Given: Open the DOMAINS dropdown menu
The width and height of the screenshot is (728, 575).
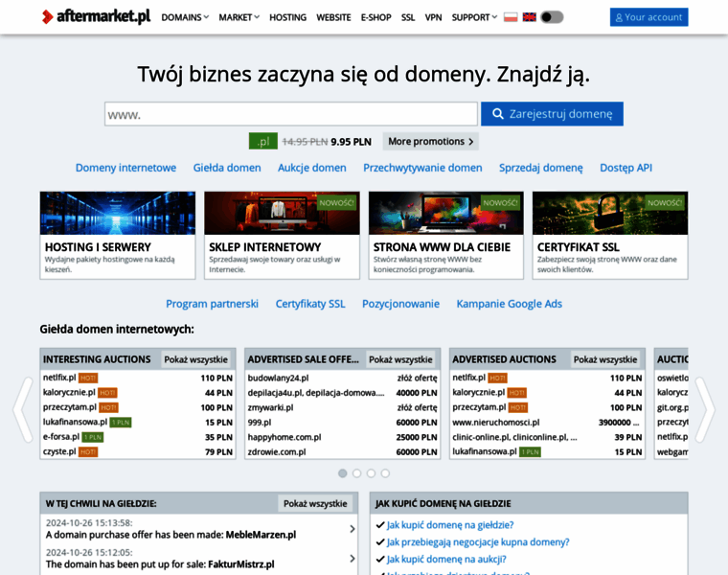Looking at the screenshot, I should pyautogui.click(x=185, y=17).
